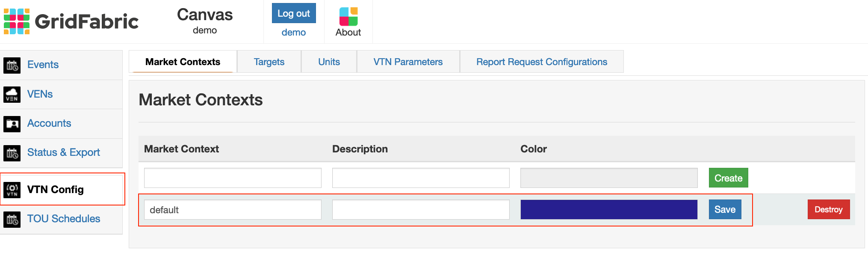Open the About colored-squares icon
This screenshot has width=868, height=256.
348,16
